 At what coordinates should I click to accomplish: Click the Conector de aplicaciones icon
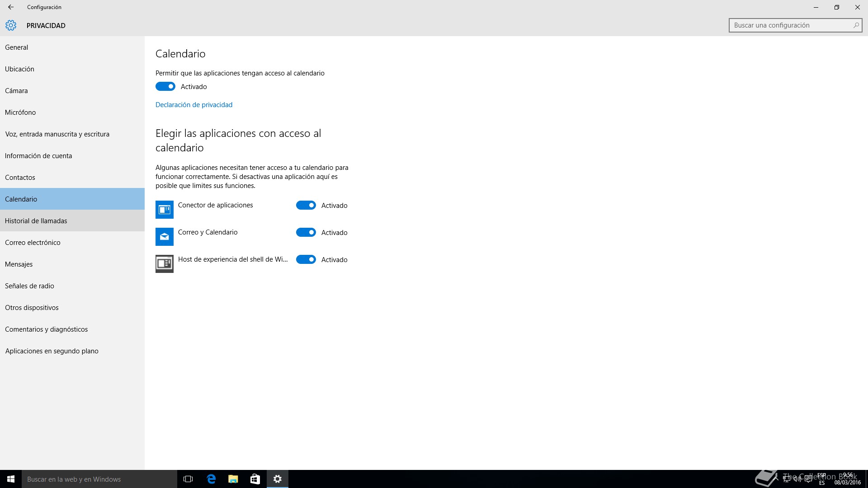click(165, 210)
